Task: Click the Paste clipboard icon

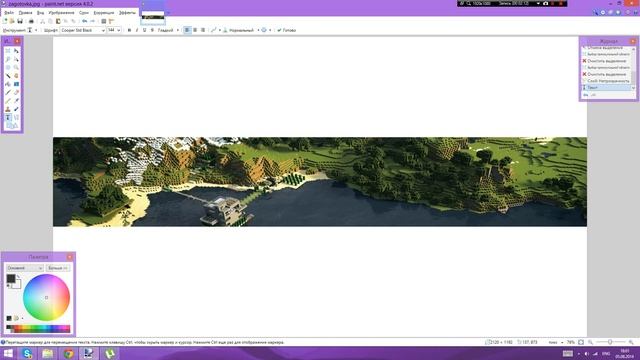Action: (x=58, y=21)
